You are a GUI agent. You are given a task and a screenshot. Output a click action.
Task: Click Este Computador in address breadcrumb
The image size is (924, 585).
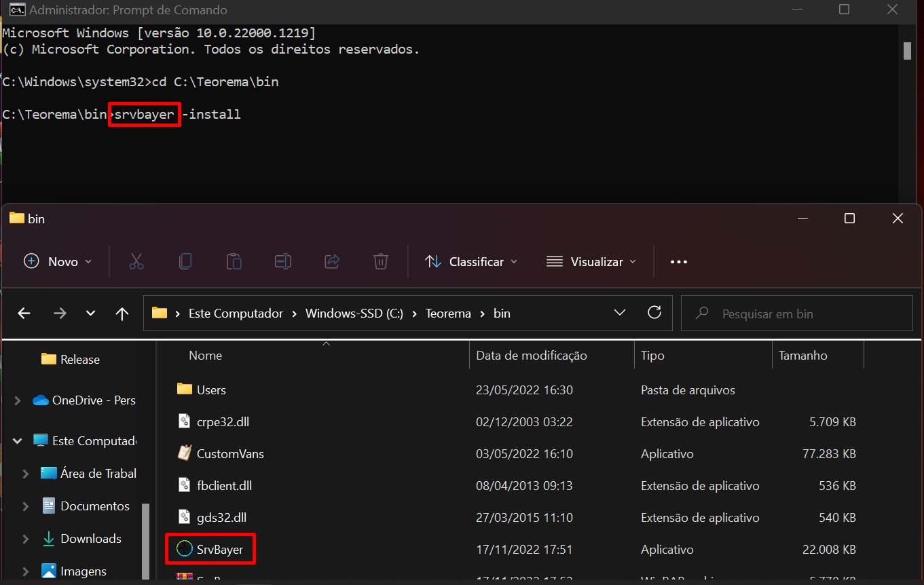pyautogui.click(x=236, y=314)
